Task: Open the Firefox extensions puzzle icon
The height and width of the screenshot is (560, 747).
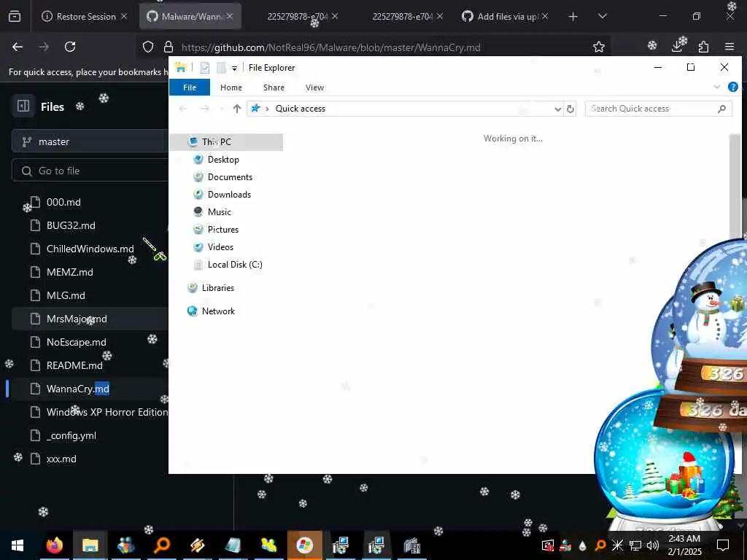Action: point(703,47)
